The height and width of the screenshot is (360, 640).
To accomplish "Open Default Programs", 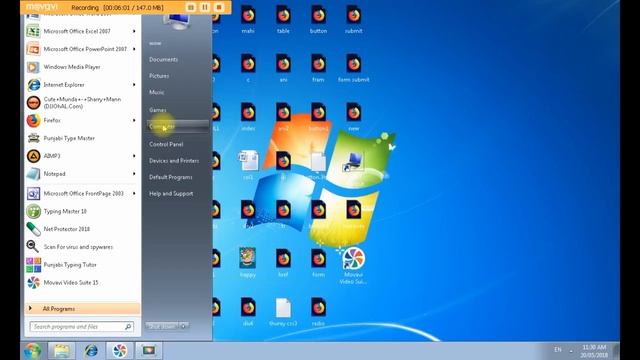I will [x=171, y=177].
